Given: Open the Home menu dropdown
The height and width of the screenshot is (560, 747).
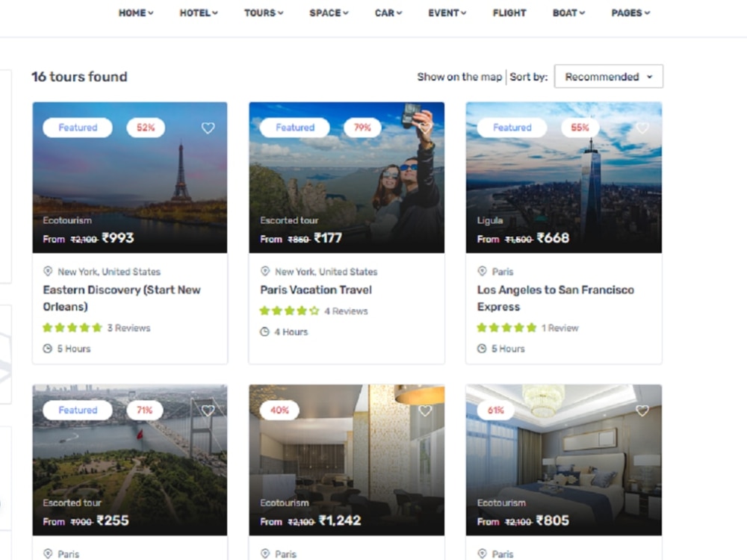Looking at the screenshot, I should click(136, 13).
